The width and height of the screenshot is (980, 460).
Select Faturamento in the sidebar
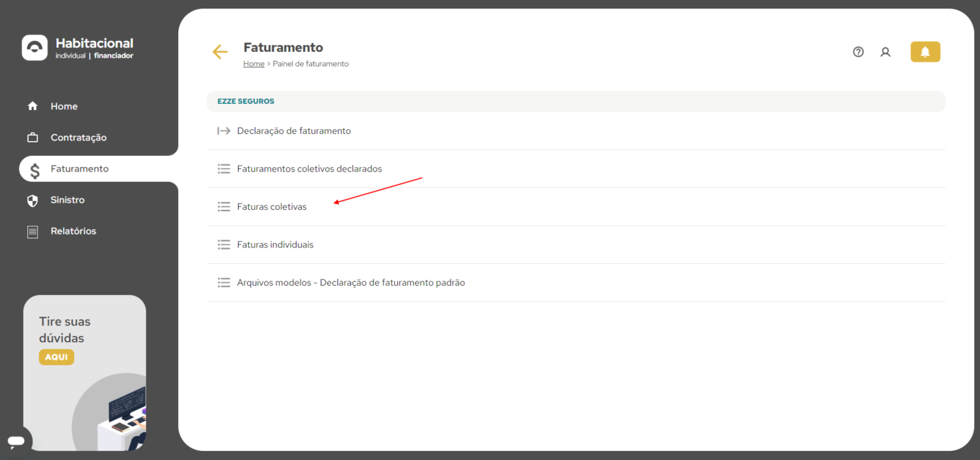tap(79, 168)
